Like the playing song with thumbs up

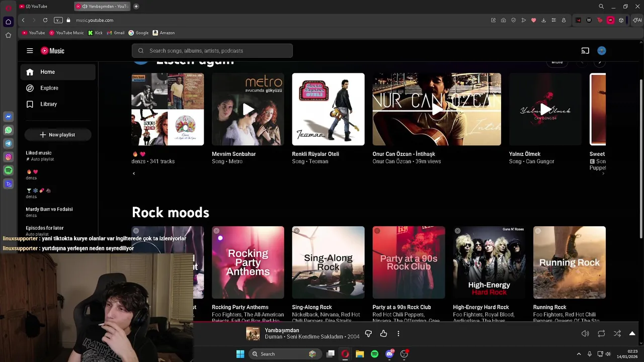(383, 334)
